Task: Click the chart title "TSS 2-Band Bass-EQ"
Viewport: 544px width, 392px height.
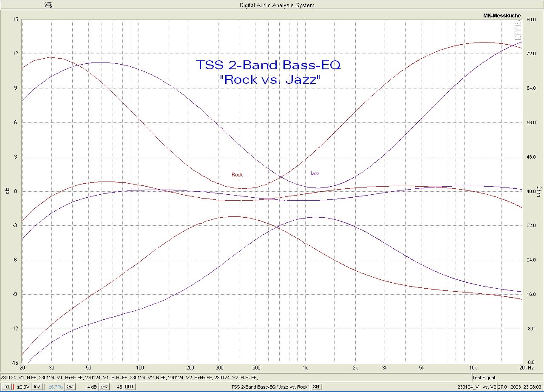Action: [268, 65]
